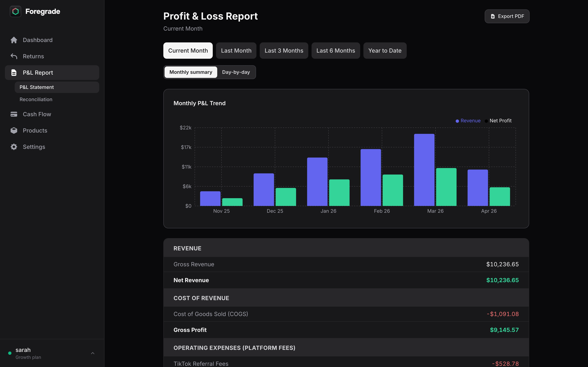The image size is (588, 367).
Task: Collapse the sarah profile section chevron
Action: (x=93, y=353)
